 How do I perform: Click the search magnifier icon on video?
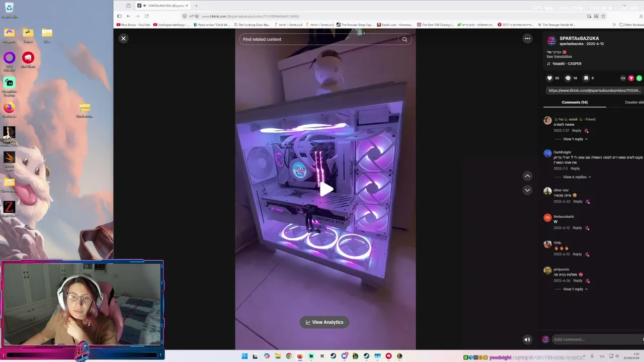click(405, 39)
